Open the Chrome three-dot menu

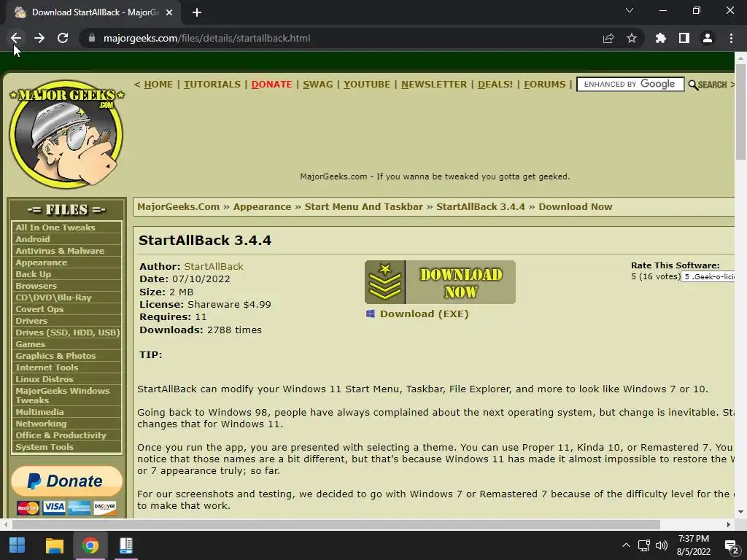731,38
